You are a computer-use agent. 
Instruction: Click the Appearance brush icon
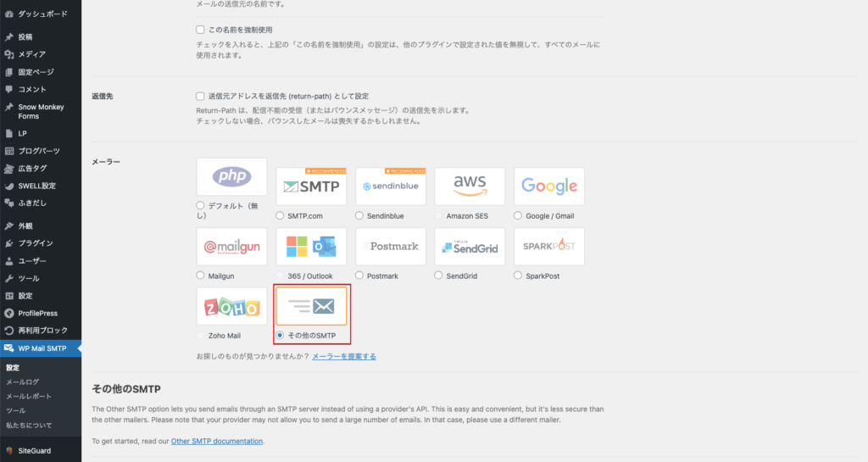coord(8,225)
